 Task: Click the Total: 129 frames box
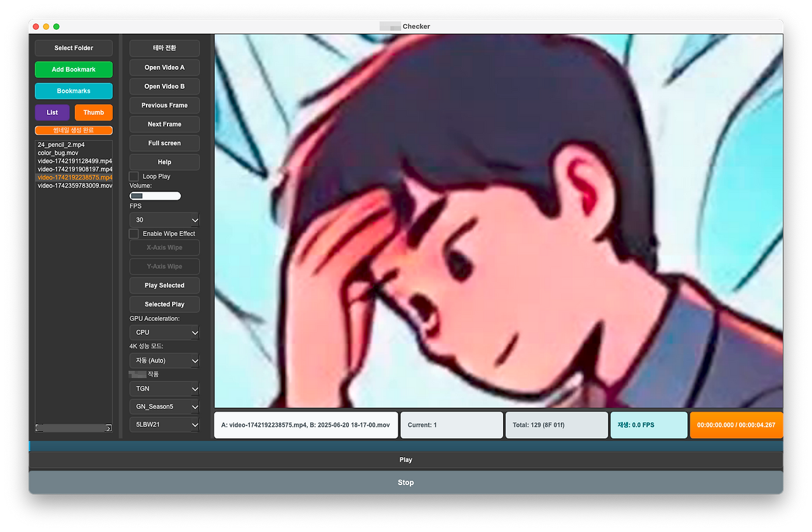556,425
